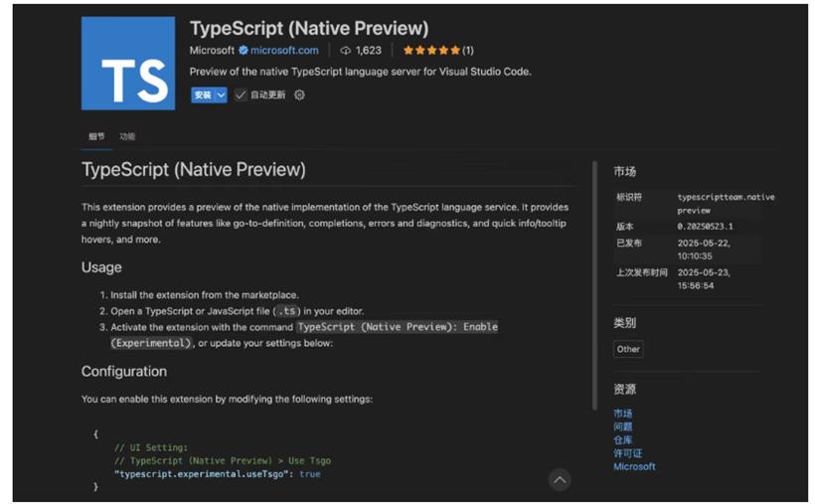
Task: Open the 市场 marketplace resource link
Action: pos(623,414)
